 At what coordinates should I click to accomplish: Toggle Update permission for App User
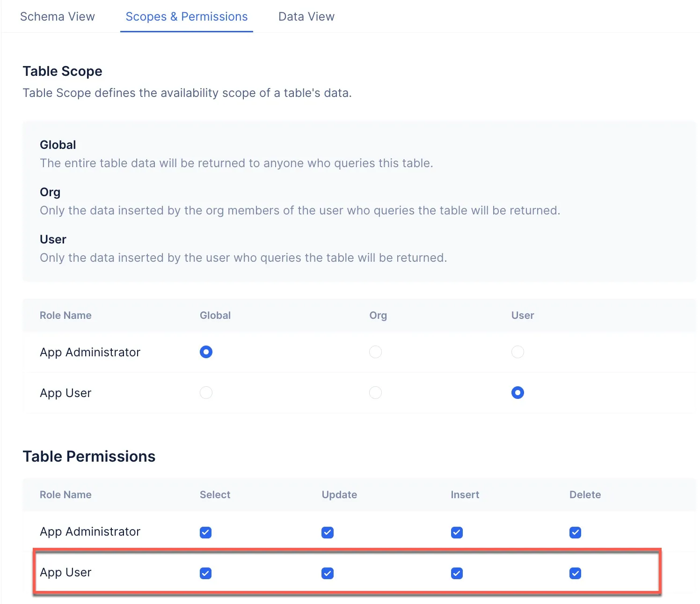point(328,573)
